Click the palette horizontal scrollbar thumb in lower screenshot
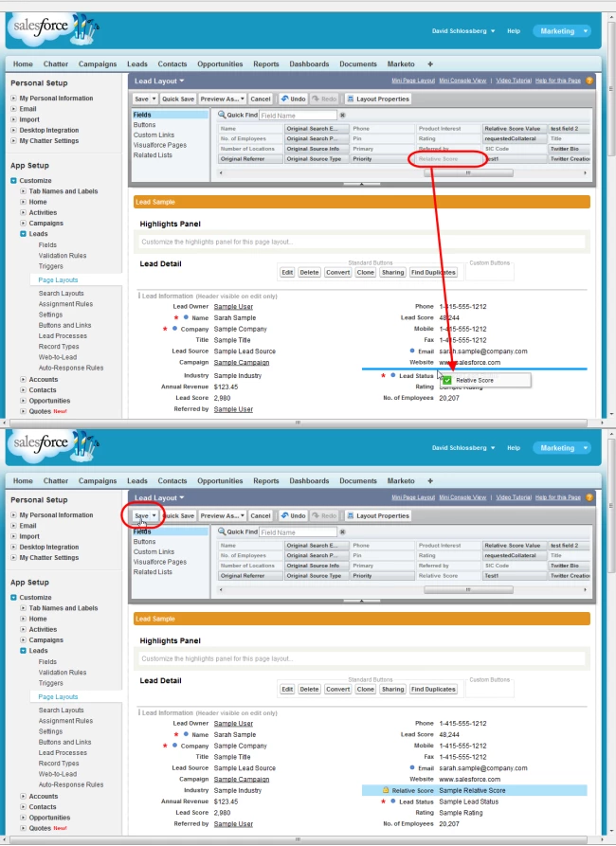The image size is (616, 846). point(468,590)
